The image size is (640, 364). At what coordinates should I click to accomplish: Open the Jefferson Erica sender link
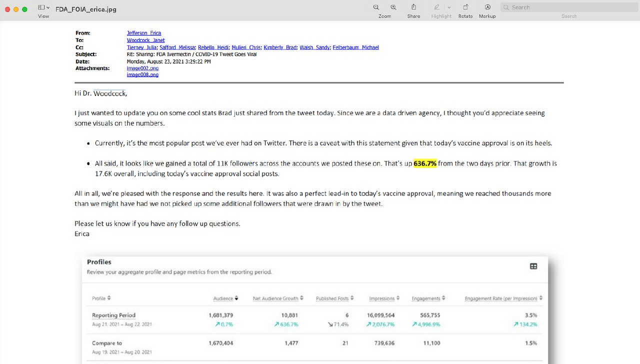click(x=144, y=33)
